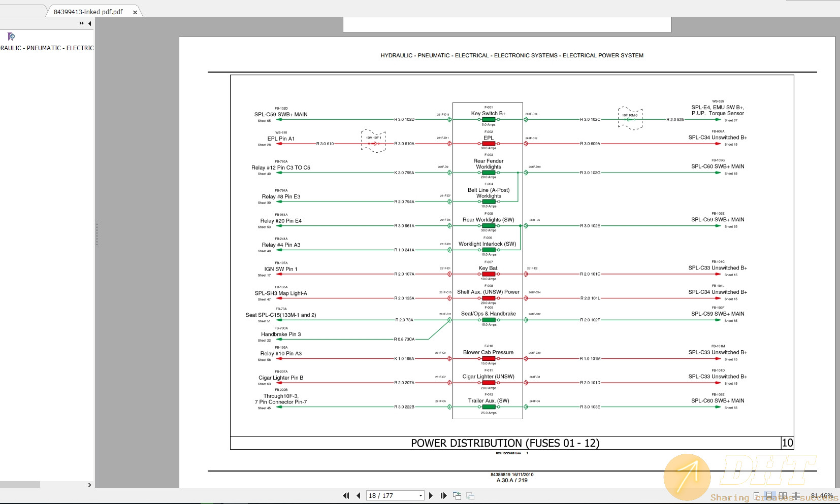Click the 81.46% zoom level
This screenshot has height=504, width=840.
822,496
